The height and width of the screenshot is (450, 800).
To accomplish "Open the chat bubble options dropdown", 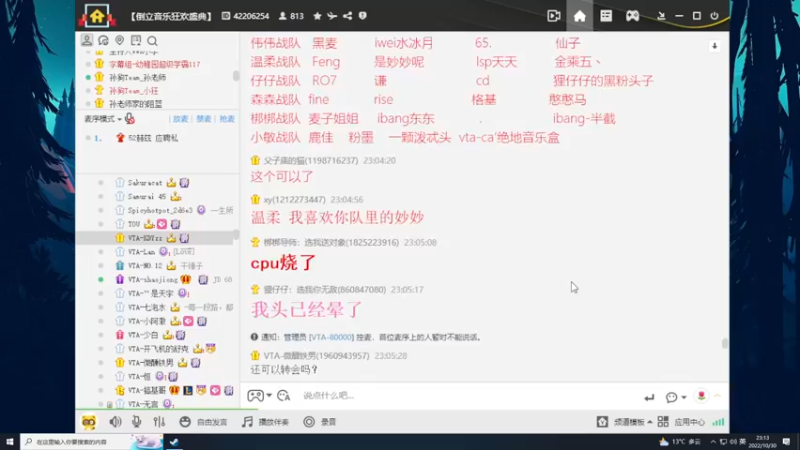I will coord(676,397).
